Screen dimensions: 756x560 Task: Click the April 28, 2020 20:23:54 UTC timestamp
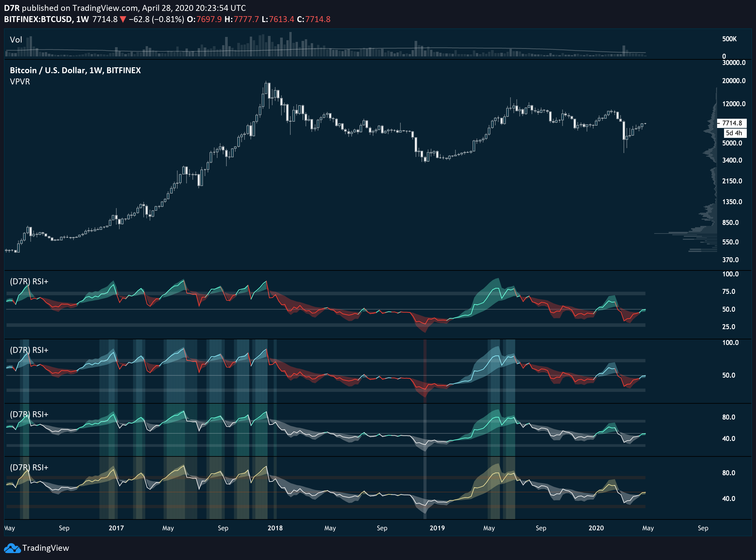pyautogui.click(x=194, y=8)
